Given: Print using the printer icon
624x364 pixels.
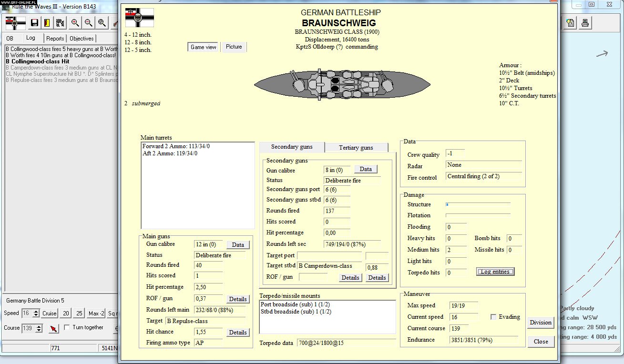Looking at the screenshot, I should [585, 23].
